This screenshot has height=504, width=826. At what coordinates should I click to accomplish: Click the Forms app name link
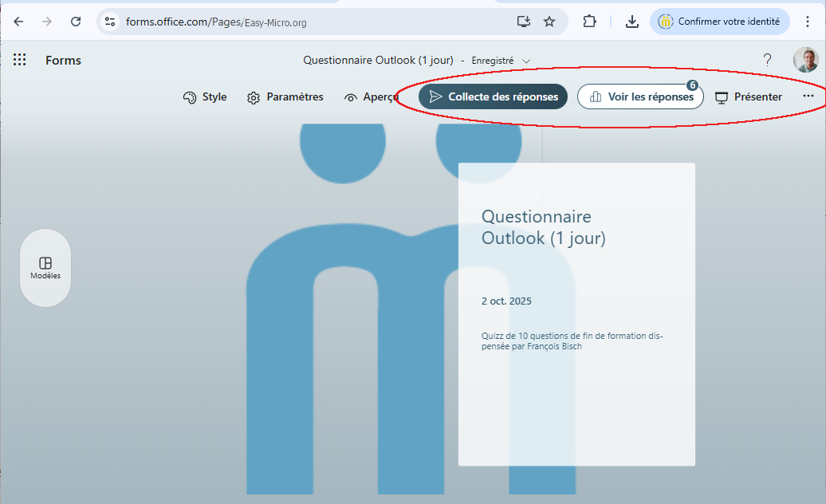[x=63, y=61]
